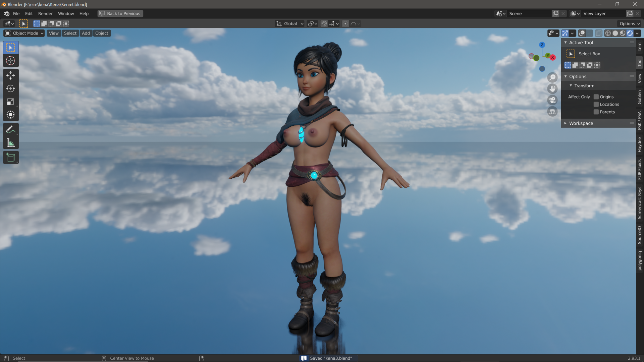
Task: Click the new view layer icon
Action: 630,14
